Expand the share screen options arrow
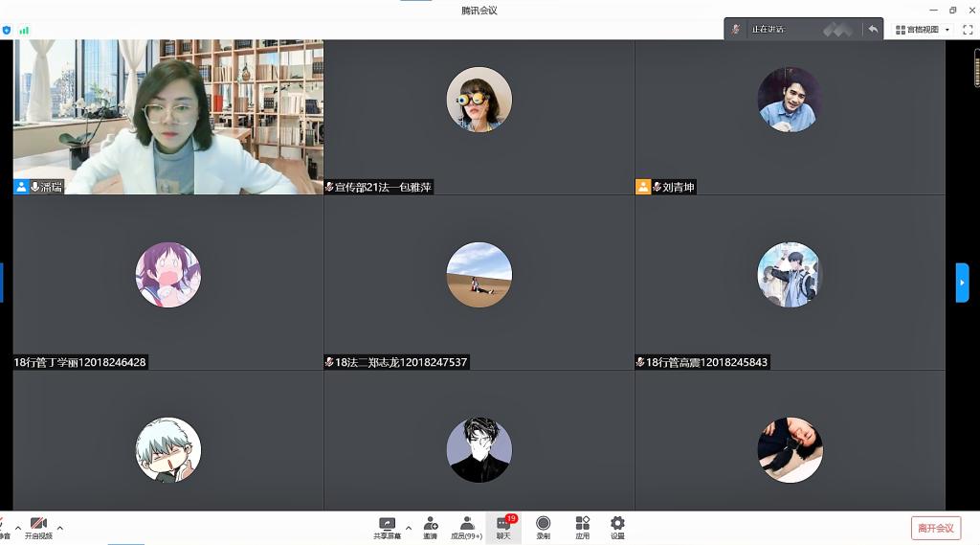 point(409,528)
